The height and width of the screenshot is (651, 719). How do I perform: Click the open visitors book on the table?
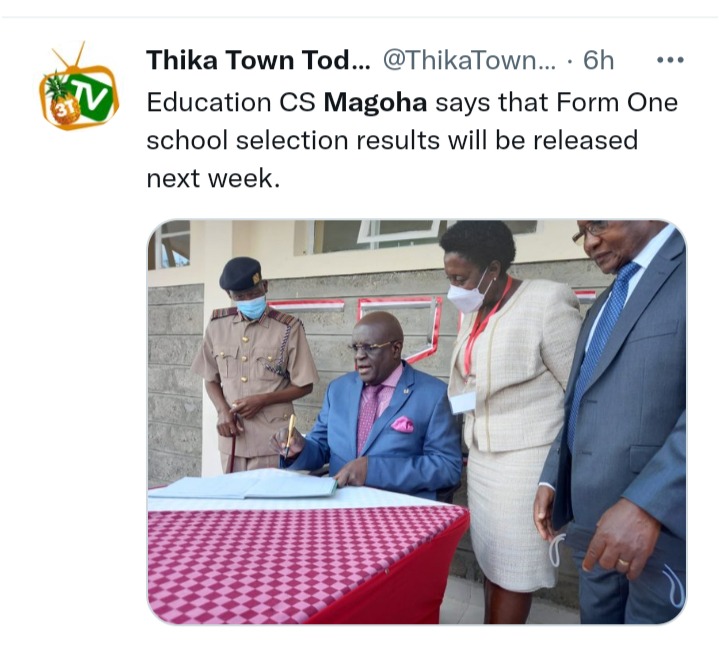(x=245, y=484)
